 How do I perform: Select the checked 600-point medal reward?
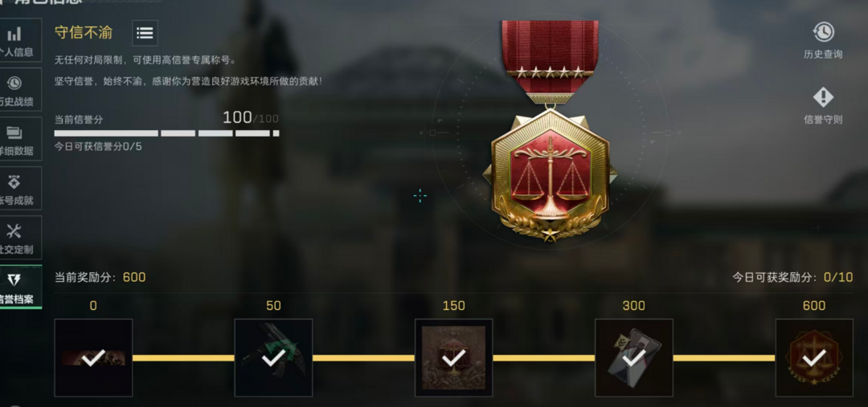814,358
